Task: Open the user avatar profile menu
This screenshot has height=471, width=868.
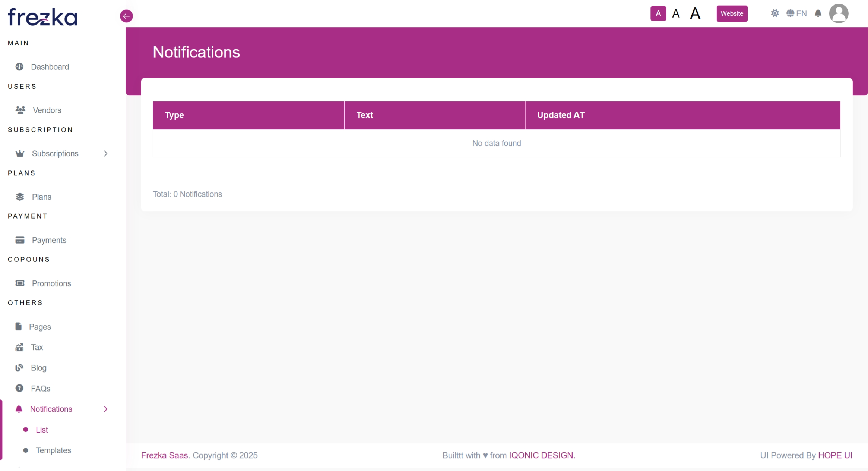Action: tap(838, 14)
